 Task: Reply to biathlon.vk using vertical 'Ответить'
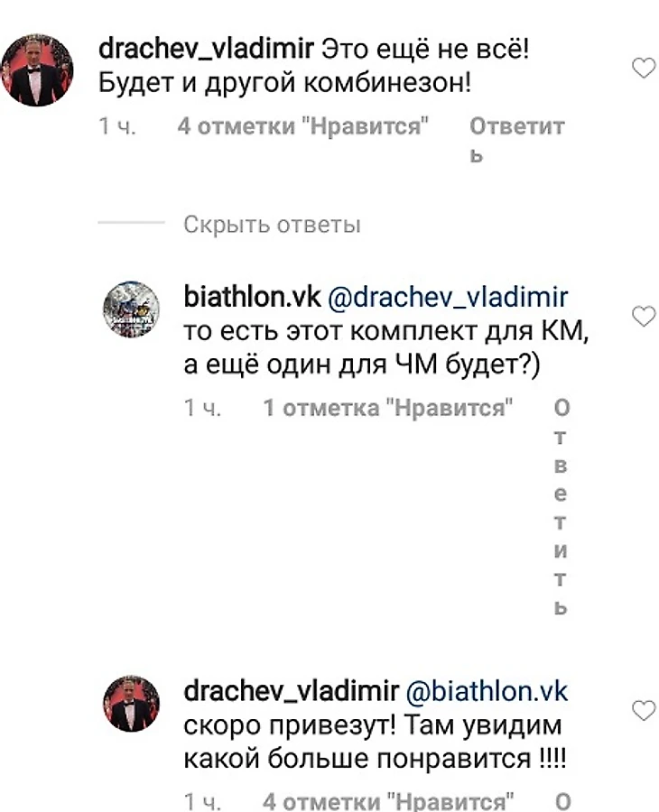tap(562, 506)
